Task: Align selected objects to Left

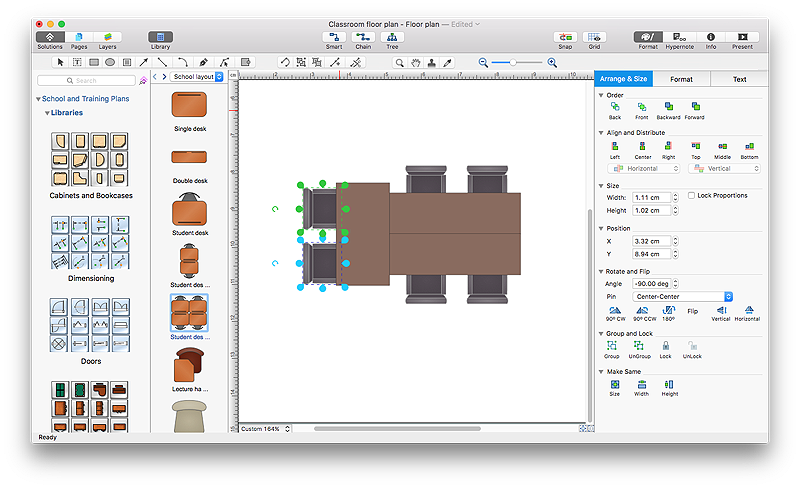Action: point(615,146)
